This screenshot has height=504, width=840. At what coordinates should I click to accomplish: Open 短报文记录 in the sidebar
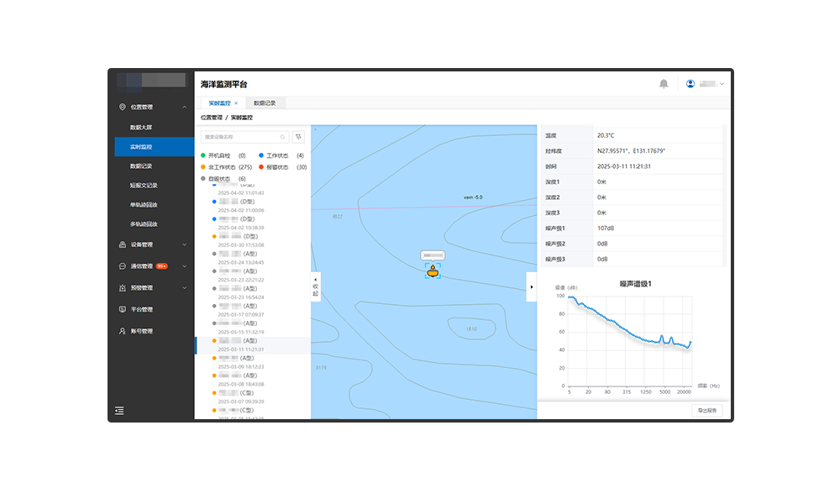tap(144, 186)
